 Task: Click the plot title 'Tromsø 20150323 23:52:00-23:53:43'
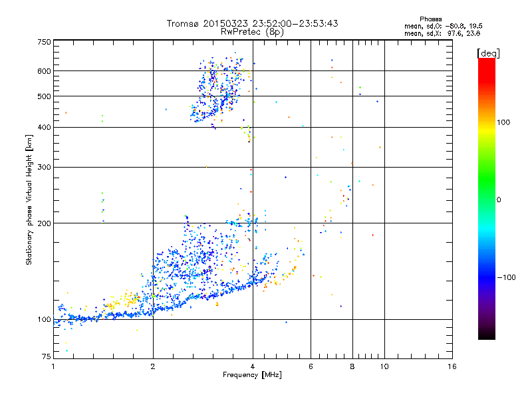[x=252, y=23]
